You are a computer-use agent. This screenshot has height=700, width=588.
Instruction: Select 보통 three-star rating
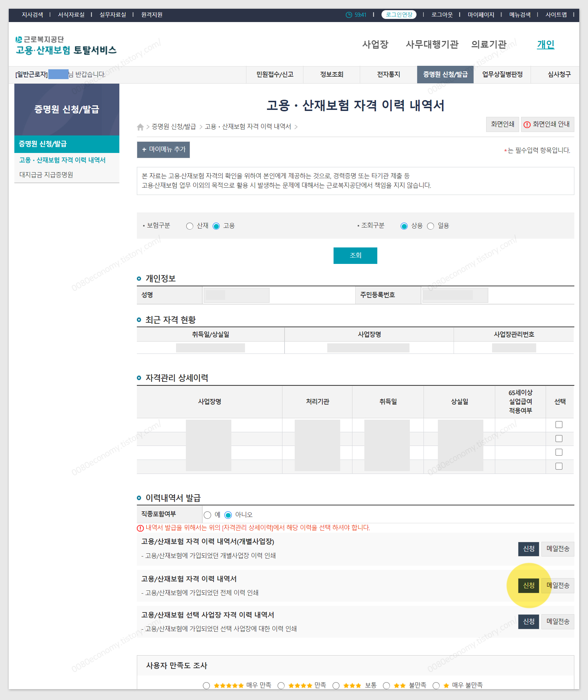coord(336,686)
